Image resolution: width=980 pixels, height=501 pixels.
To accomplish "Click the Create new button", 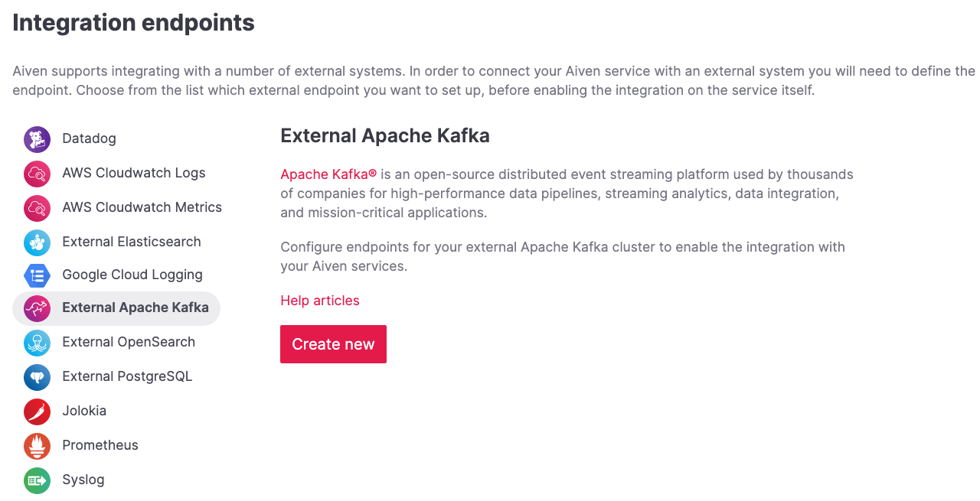I will pyautogui.click(x=333, y=344).
